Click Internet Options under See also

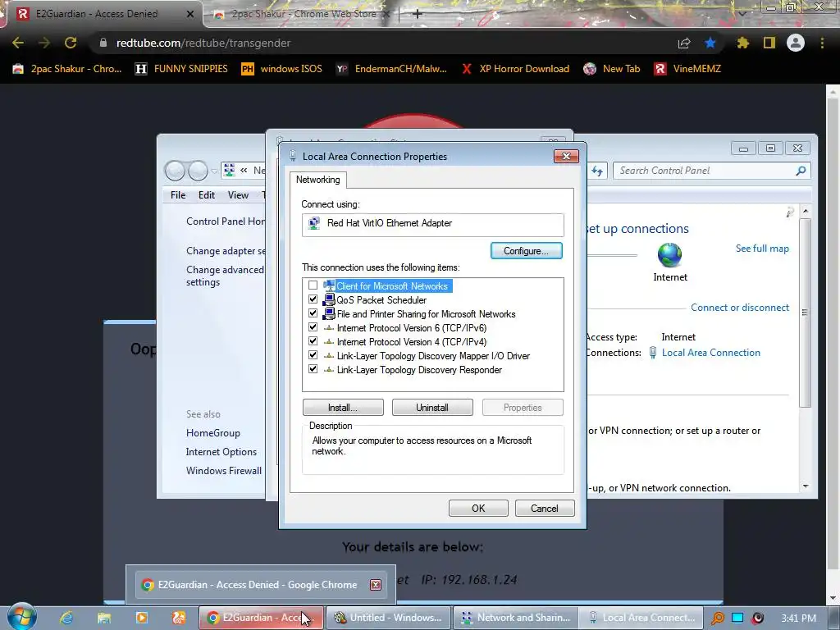(x=221, y=452)
